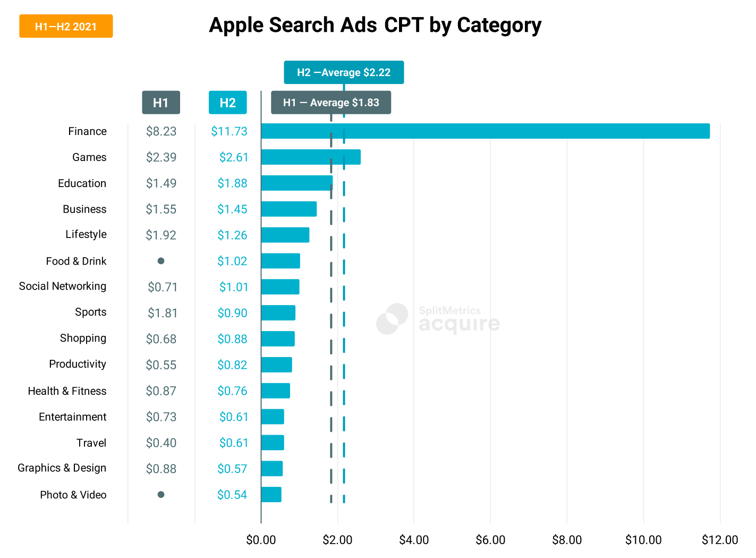The height and width of the screenshot is (558, 756).
Task: Click the Sports bar in chart
Action: click(278, 313)
